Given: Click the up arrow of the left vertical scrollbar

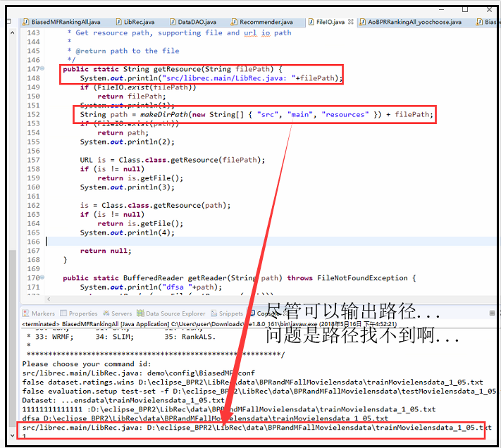Looking at the screenshot, I should pos(12,33).
